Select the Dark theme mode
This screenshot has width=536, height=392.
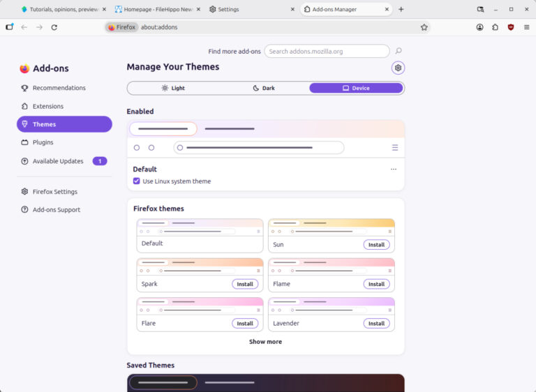coord(264,88)
